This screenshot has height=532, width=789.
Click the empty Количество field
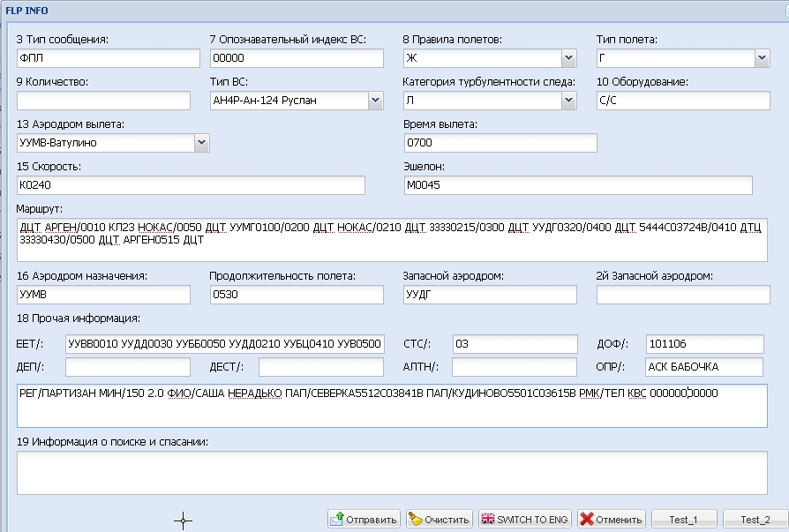(103, 101)
